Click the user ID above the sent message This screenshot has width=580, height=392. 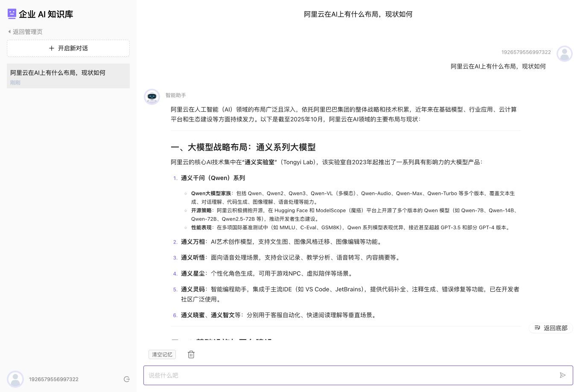click(526, 52)
